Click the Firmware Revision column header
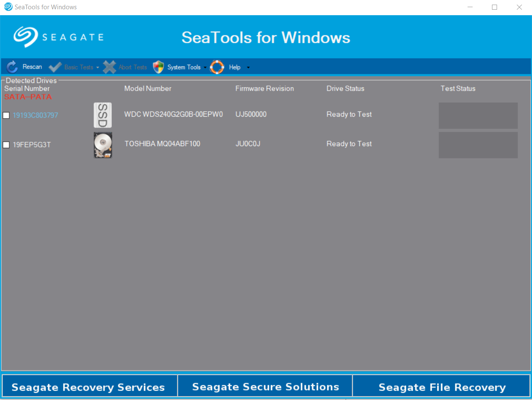The height and width of the screenshot is (400, 532). [265, 88]
